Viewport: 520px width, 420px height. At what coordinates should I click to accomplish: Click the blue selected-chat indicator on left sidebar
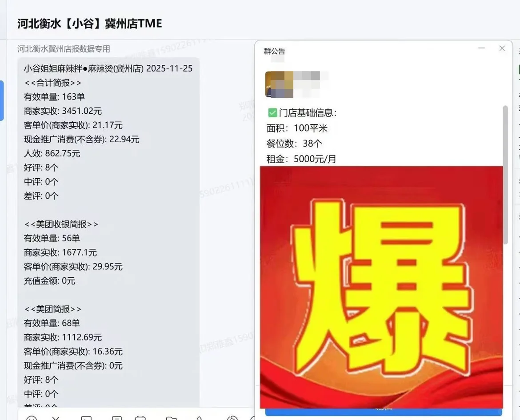2,100
